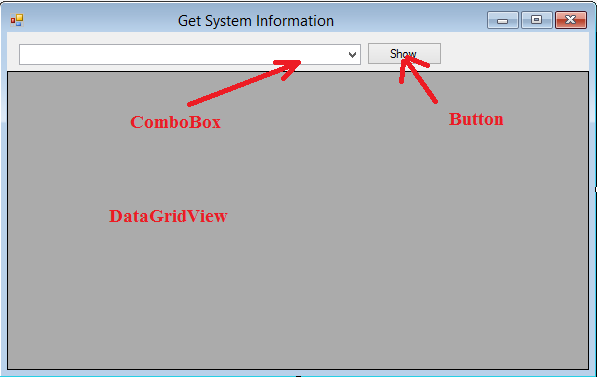Open the form's window icon menu
This screenshot has height=377, width=597.
tap(17, 20)
